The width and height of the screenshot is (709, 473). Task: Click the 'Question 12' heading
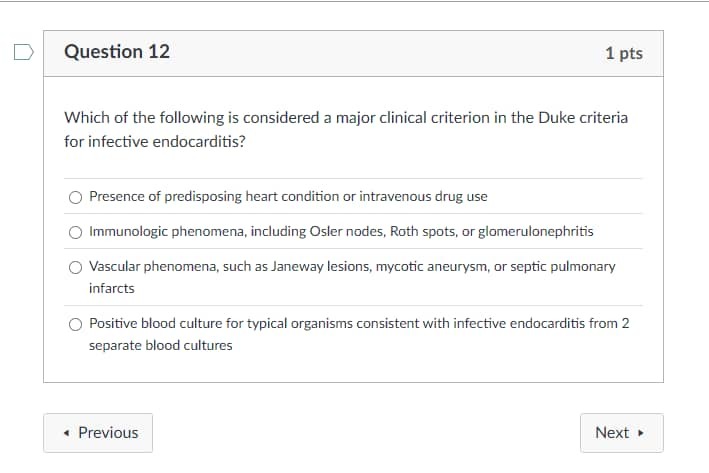(117, 52)
